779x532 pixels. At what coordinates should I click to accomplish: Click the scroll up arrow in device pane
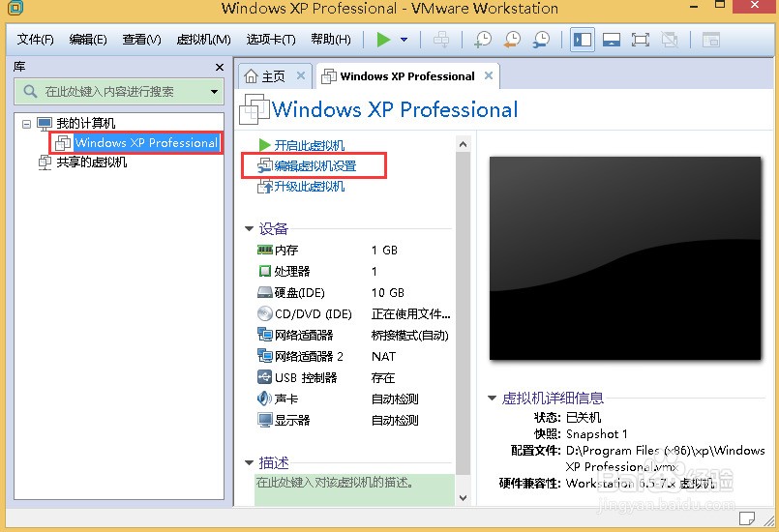click(x=463, y=144)
